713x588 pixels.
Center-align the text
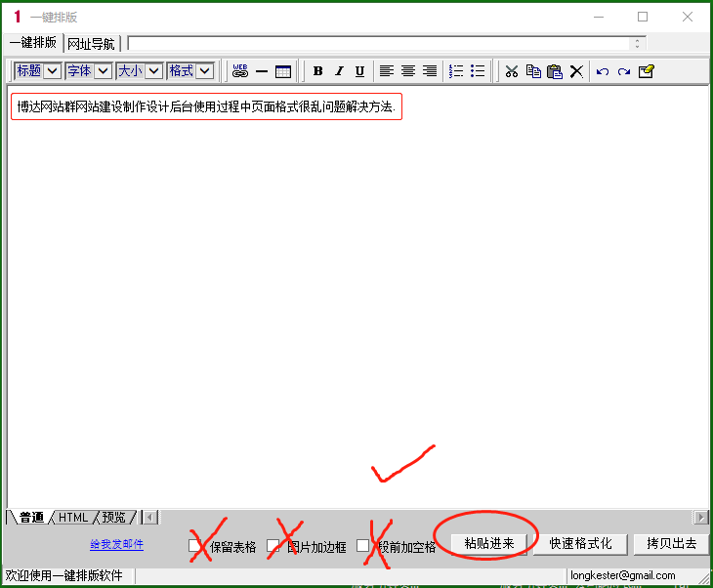point(408,71)
